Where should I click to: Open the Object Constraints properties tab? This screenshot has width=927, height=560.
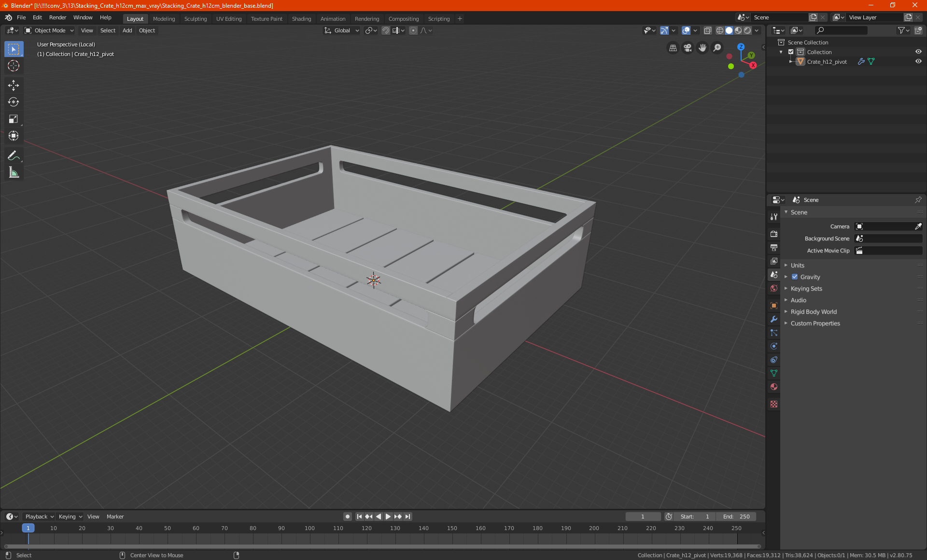(x=774, y=360)
